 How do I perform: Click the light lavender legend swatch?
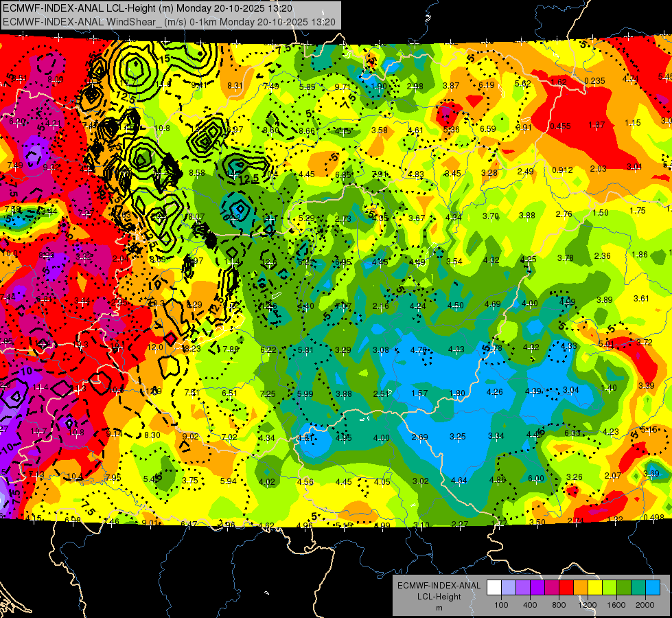pyautogui.click(x=509, y=588)
